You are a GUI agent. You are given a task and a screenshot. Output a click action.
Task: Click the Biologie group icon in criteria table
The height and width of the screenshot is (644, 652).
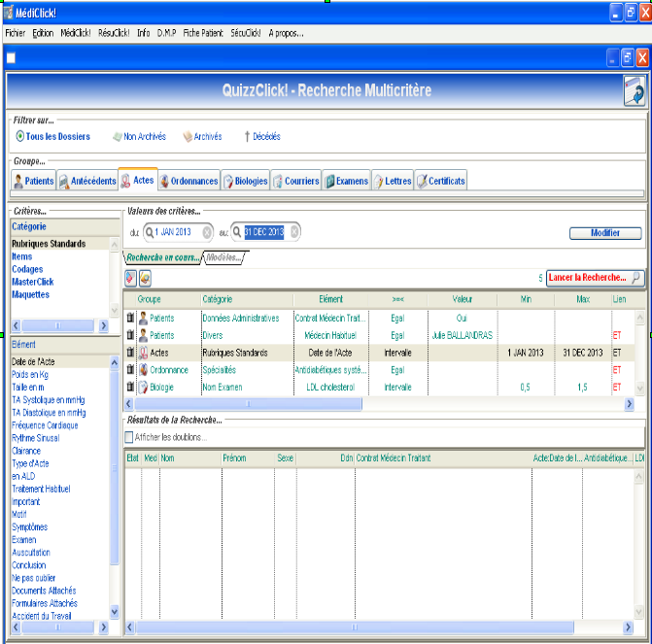pos(143,387)
